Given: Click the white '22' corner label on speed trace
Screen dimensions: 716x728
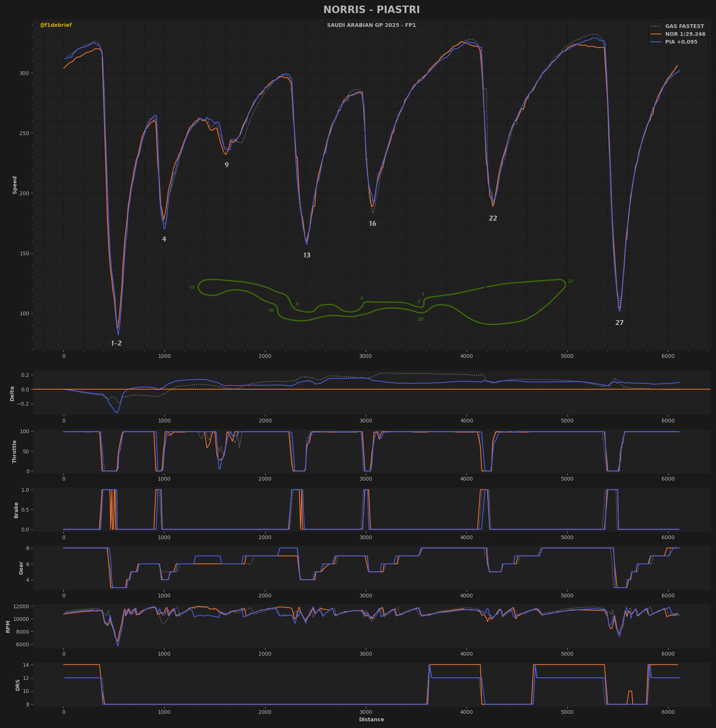Looking at the screenshot, I should click(493, 219).
